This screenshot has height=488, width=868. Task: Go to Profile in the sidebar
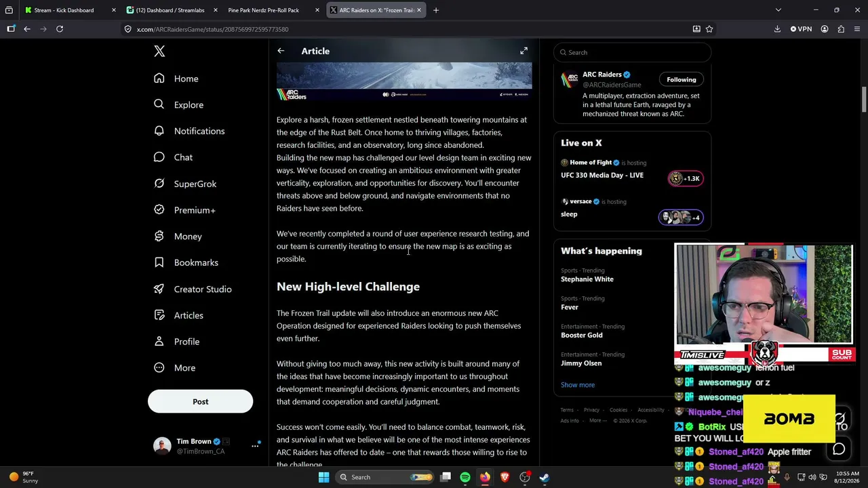pyautogui.click(x=176, y=342)
